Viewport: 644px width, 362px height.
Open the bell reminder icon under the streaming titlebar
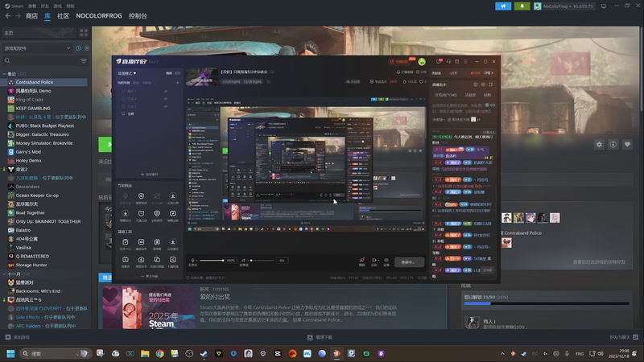coord(398,72)
